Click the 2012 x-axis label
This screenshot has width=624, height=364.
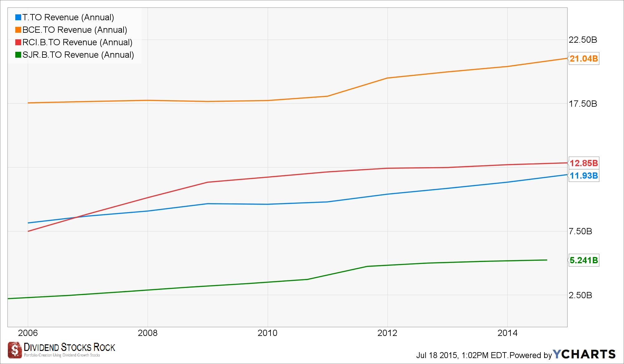pyautogui.click(x=387, y=333)
